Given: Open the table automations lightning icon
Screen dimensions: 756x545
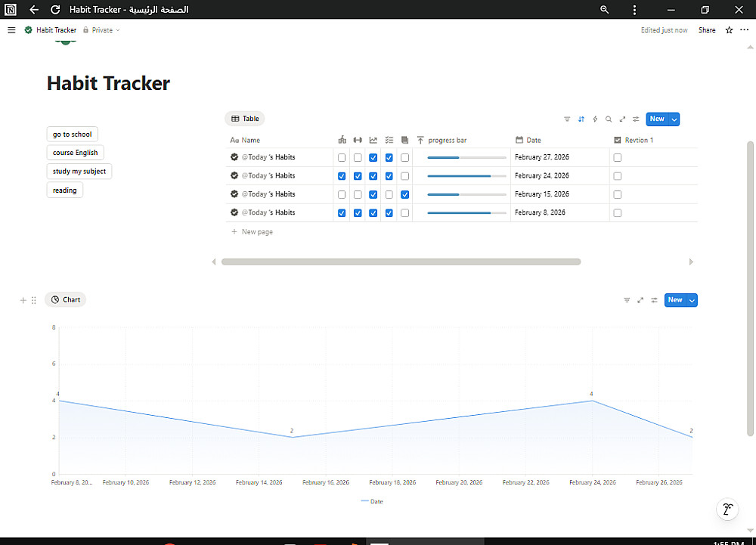Looking at the screenshot, I should tap(595, 119).
